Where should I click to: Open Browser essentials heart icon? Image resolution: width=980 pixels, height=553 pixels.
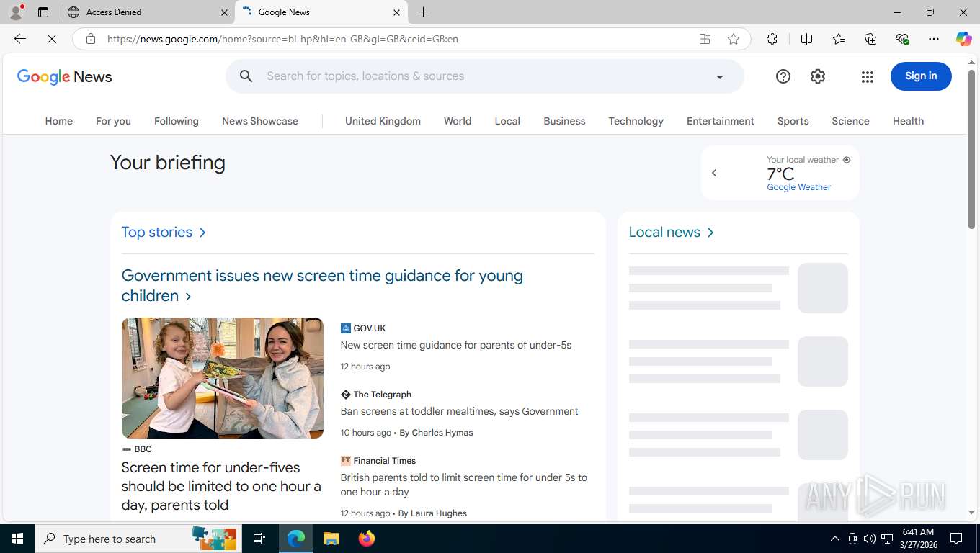tap(902, 39)
